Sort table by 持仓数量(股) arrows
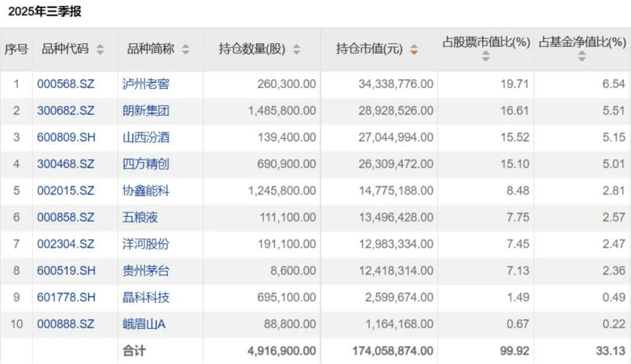Image resolution: width=631 pixels, height=364 pixels. [x=297, y=50]
